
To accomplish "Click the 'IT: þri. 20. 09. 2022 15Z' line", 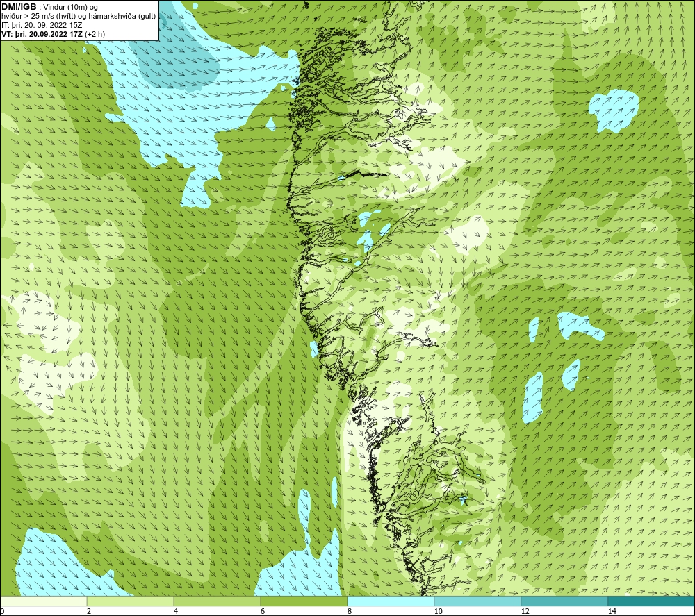I will pos(42,25).
